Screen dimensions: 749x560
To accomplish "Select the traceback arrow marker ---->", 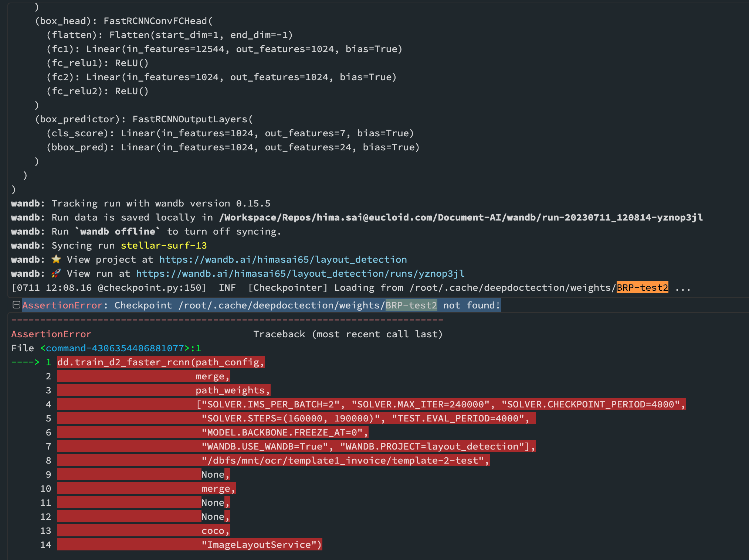I will 24,362.
